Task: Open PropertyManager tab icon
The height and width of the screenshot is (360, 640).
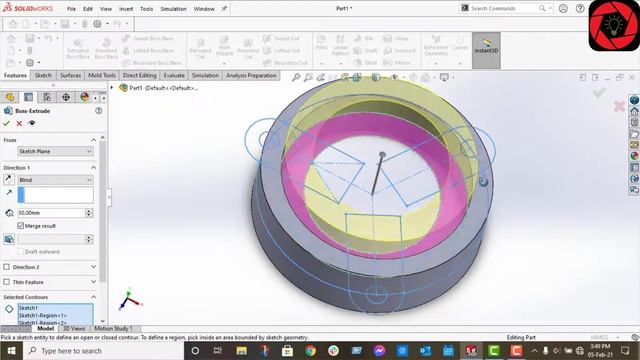Action: tap(28, 97)
